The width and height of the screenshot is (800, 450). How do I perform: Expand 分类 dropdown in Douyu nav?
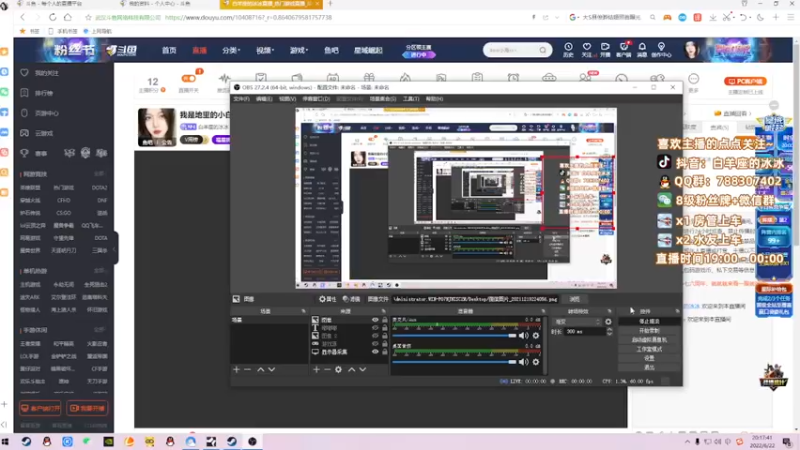(x=231, y=51)
